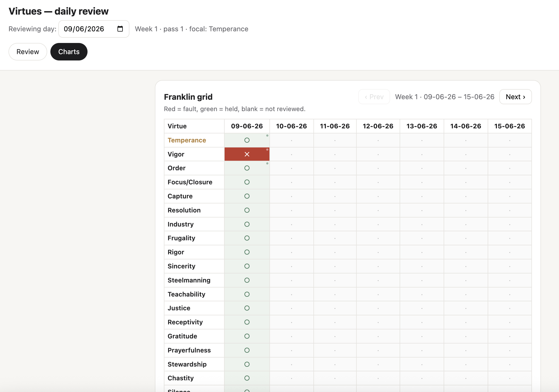The image size is (559, 392).
Task: Go to next week with Next chevron
Action: click(x=516, y=97)
